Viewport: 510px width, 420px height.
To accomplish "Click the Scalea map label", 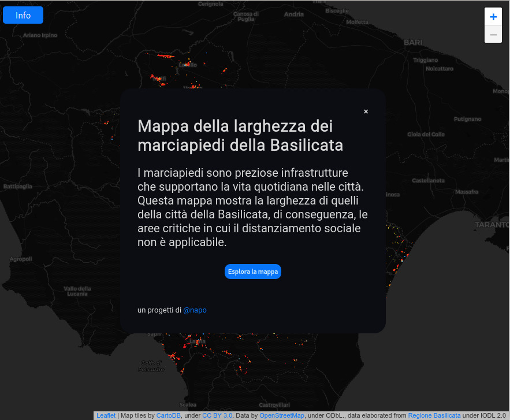I will [x=188, y=405].
